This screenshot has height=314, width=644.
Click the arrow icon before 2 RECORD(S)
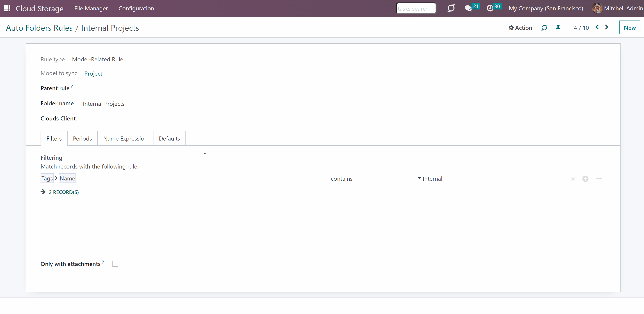point(43,192)
